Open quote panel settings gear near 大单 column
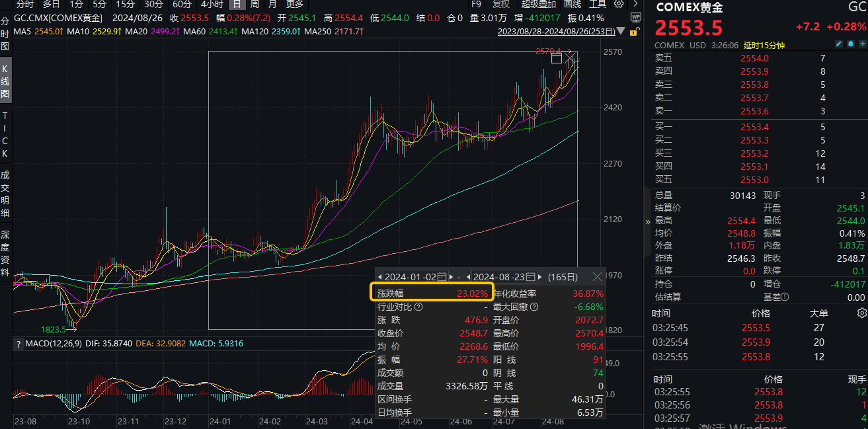868x429 pixels. pos(862,313)
